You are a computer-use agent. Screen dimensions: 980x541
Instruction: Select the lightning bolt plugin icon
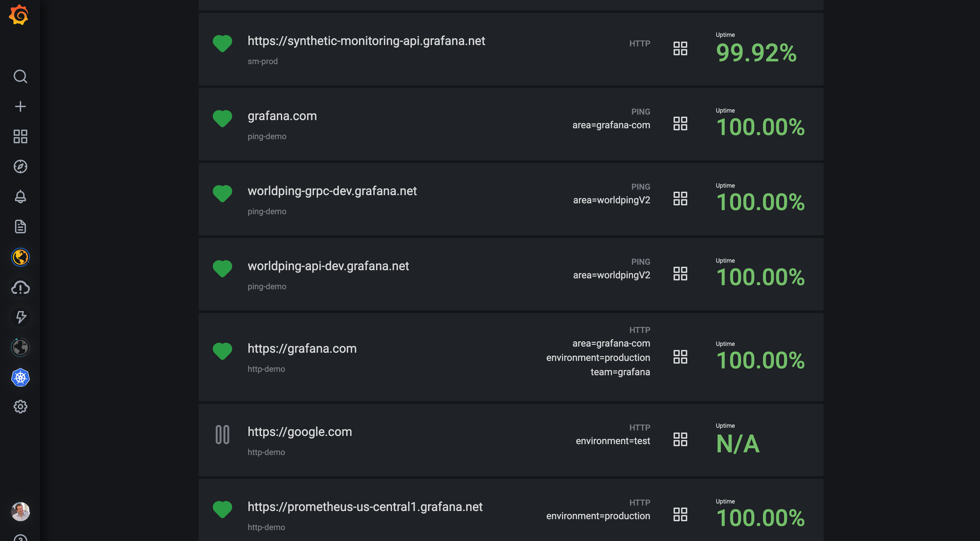tap(20, 318)
